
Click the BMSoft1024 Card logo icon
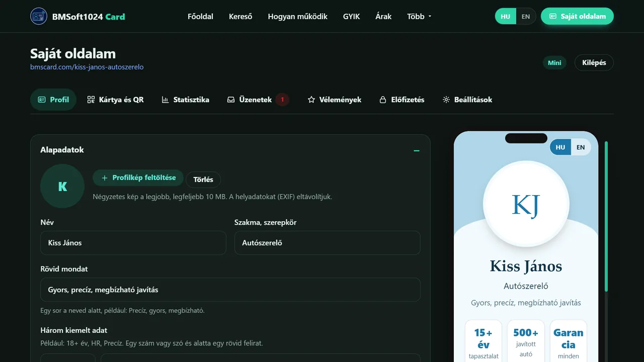pos(39,16)
